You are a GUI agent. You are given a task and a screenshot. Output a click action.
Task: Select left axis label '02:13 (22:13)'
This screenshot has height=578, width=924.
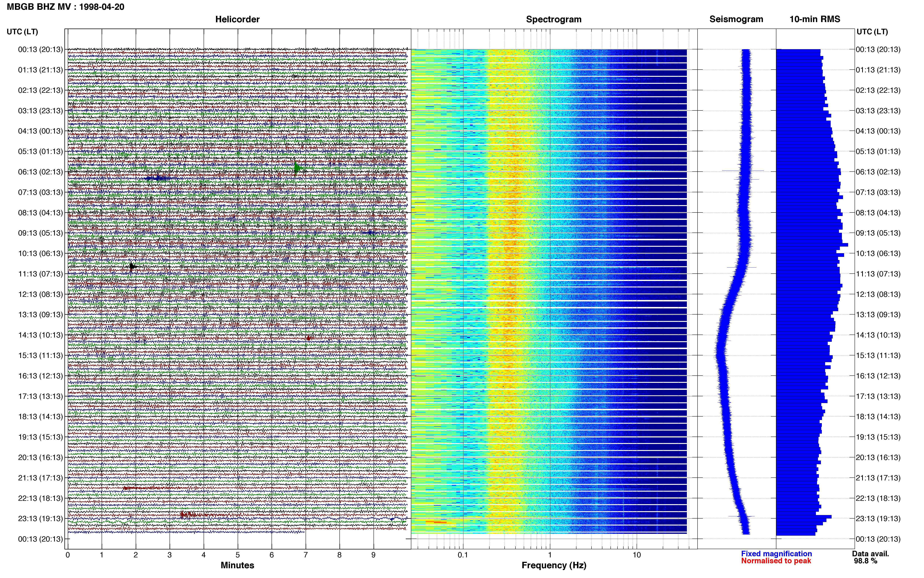pyautogui.click(x=41, y=90)
